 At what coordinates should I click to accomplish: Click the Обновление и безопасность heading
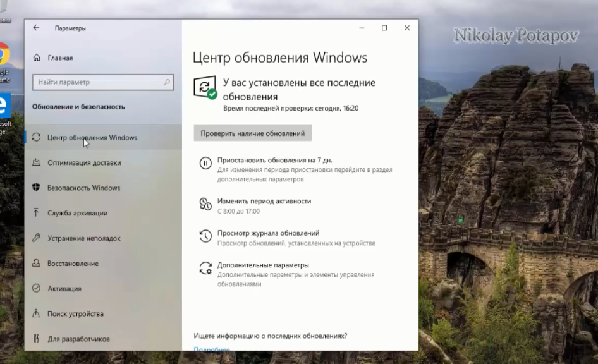78,107
